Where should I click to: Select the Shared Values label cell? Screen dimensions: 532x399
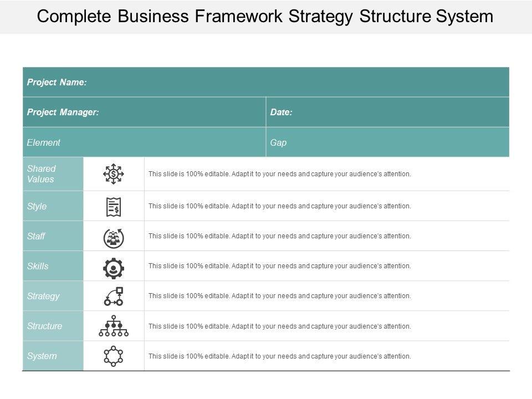(53, 174)
